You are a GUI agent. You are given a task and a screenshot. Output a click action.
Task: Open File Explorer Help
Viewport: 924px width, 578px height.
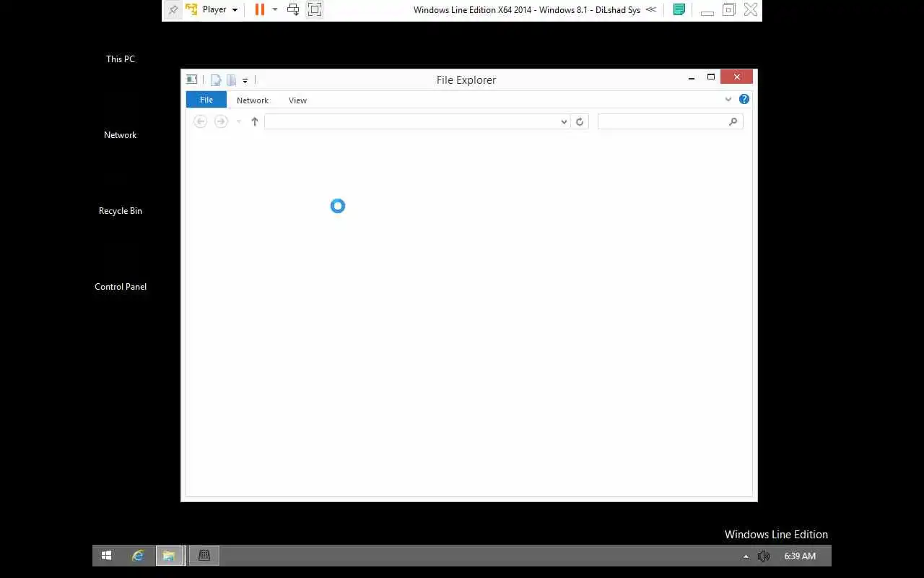[x=744, y=99]
